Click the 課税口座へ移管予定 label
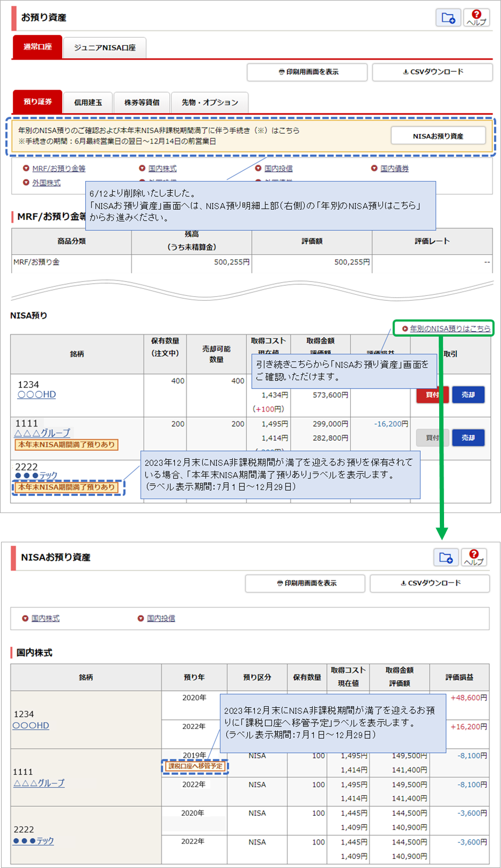501x868 pixels. click(195, 766)
